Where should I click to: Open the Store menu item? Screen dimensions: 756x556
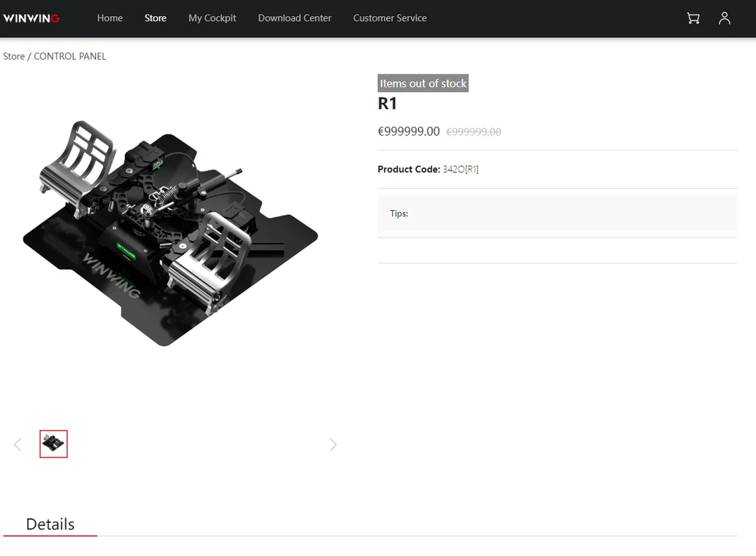pos(155,18)
